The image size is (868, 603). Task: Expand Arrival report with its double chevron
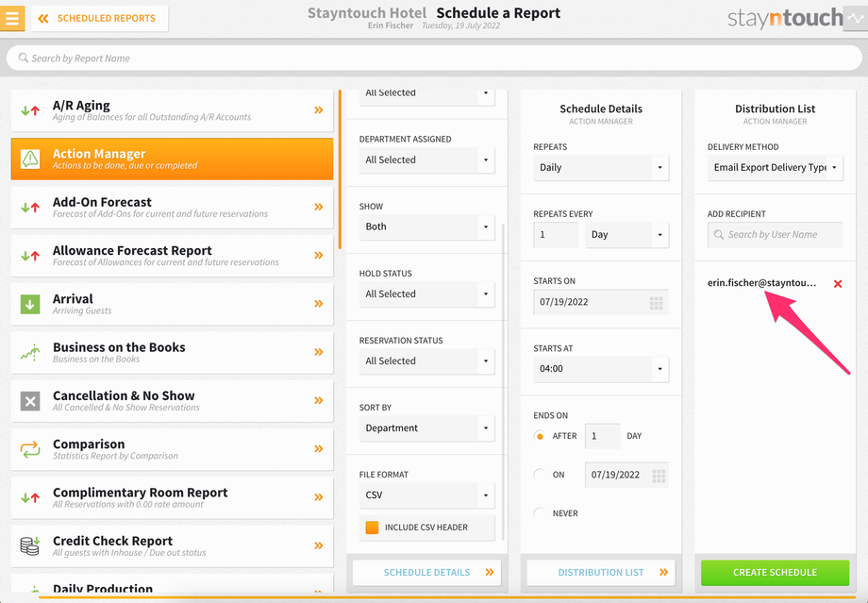(318, 304)
